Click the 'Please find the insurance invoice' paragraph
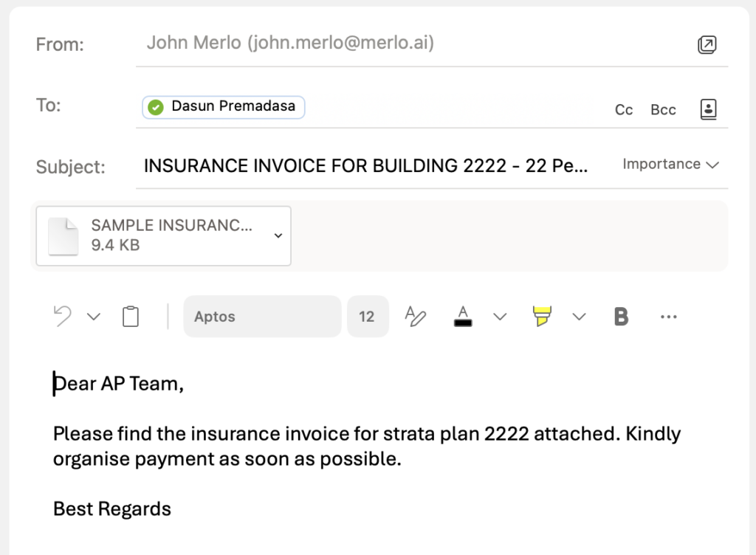Screen dimensions: 756x555 click(x=367, y=446)
